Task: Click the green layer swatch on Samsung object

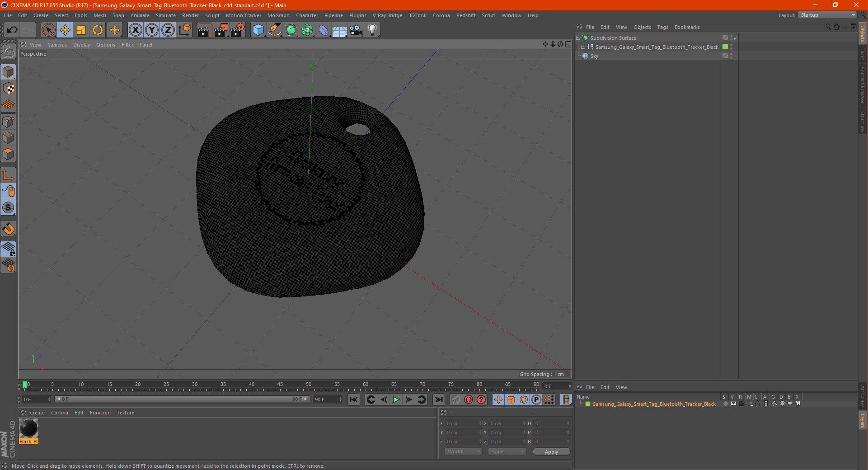Action: point(725,47)
